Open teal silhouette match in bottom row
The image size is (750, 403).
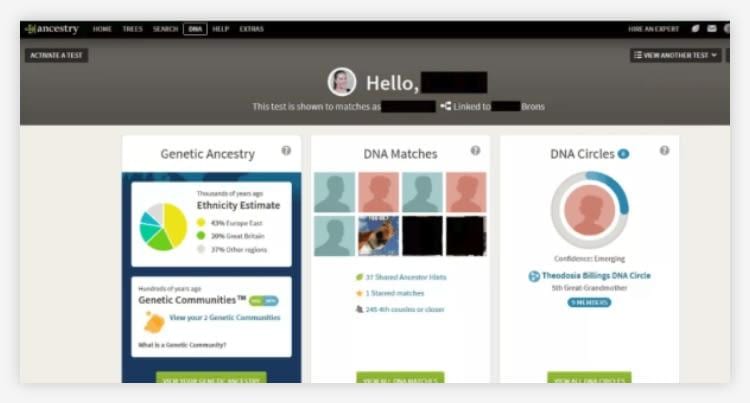(334, 236)
